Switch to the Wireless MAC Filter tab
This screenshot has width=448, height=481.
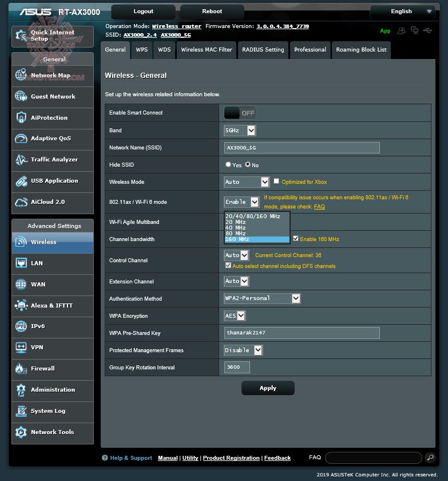[206, 50]
